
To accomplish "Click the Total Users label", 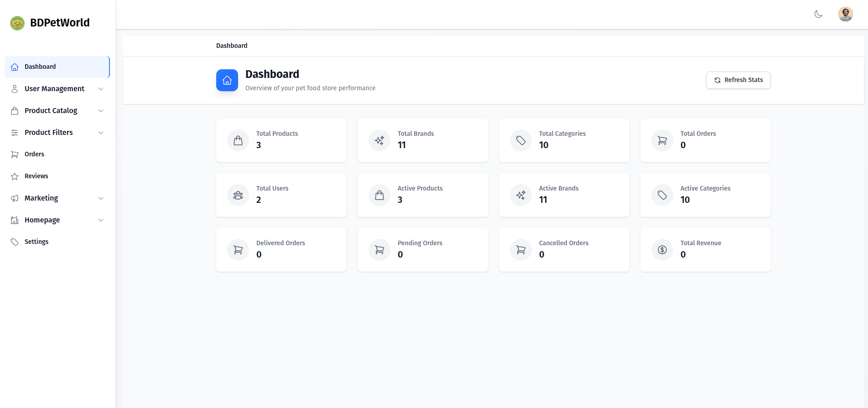I will click(x=272, y=188).
